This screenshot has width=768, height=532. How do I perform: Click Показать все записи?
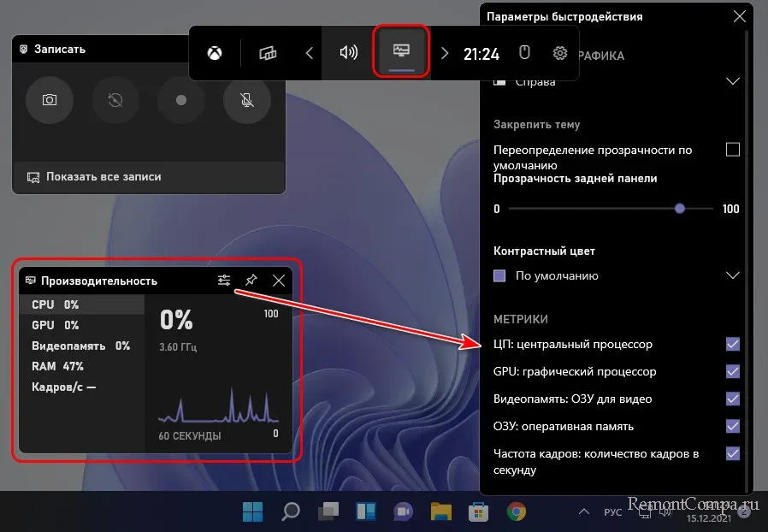pos(149,177)
